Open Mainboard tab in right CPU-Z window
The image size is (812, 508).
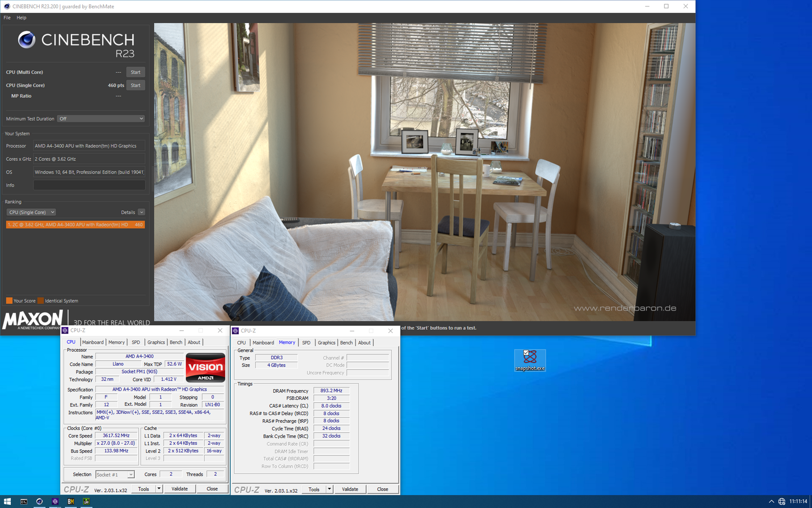(263, 342)
